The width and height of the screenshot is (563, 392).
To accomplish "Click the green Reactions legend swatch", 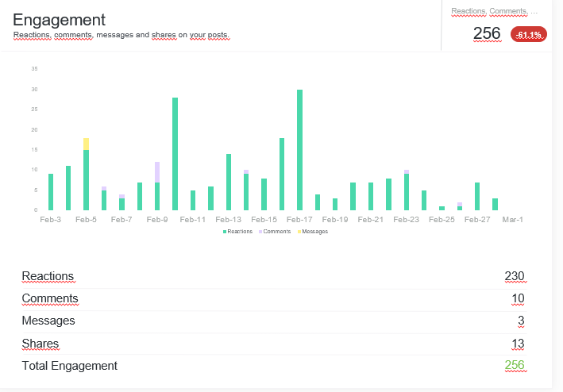I will point(225,232).
